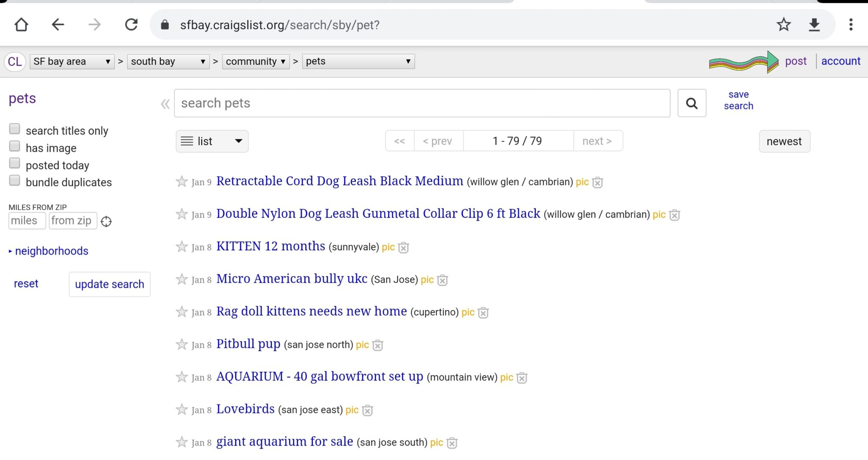Open the KITTEN 12 months listing

(x=270, y=246)
